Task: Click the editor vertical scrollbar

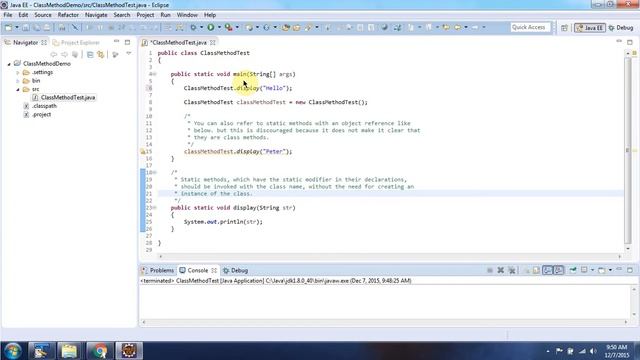Action: click(x=628, y=151)
